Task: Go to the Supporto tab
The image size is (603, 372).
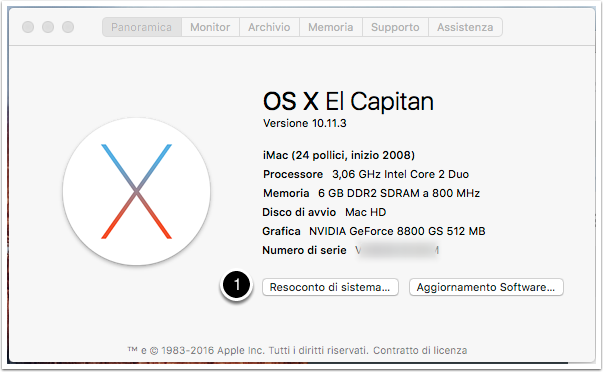Action: 395,27
